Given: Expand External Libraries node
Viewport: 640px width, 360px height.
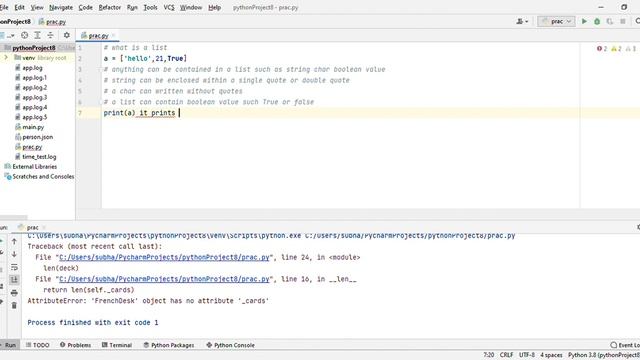Looking at the screenshot, I should pyautogui.click(x=34, y=167).
